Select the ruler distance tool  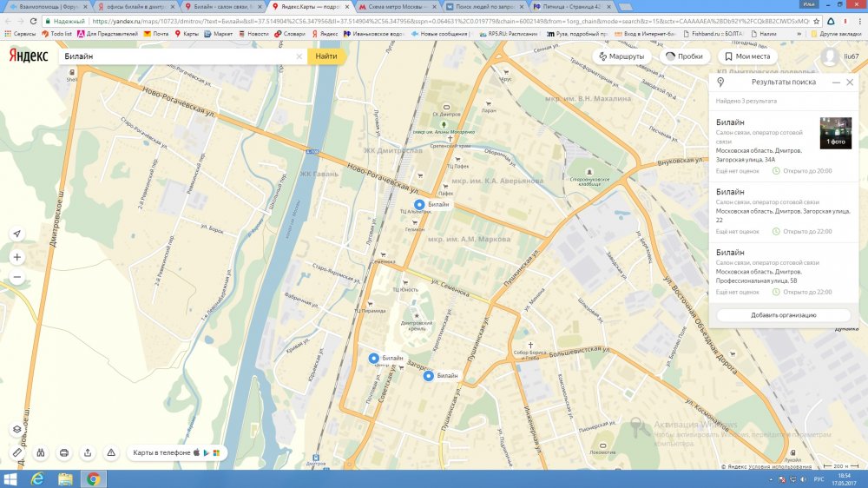[16, 452]
